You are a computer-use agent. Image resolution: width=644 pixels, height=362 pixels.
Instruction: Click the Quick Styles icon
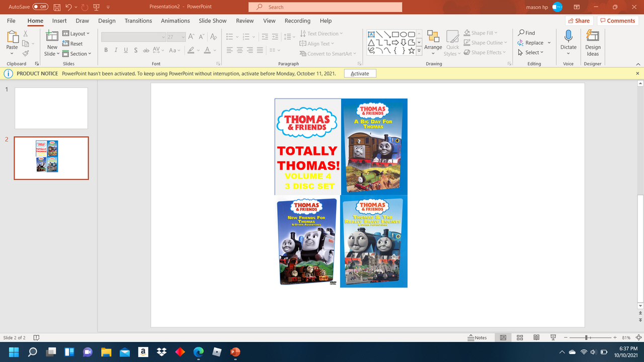pyautogui.click(x=452, y=43)
